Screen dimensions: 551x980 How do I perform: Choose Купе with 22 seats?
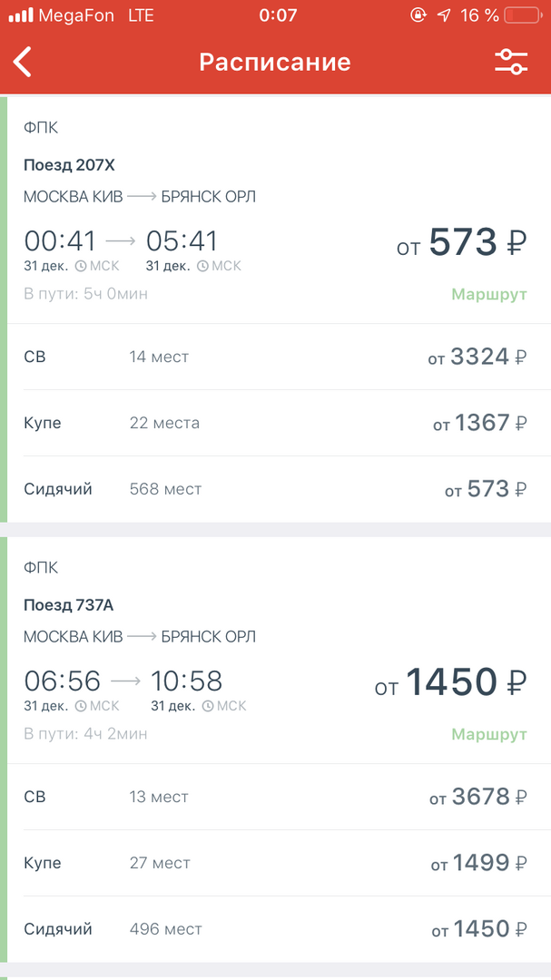click(x=275, y=423)
